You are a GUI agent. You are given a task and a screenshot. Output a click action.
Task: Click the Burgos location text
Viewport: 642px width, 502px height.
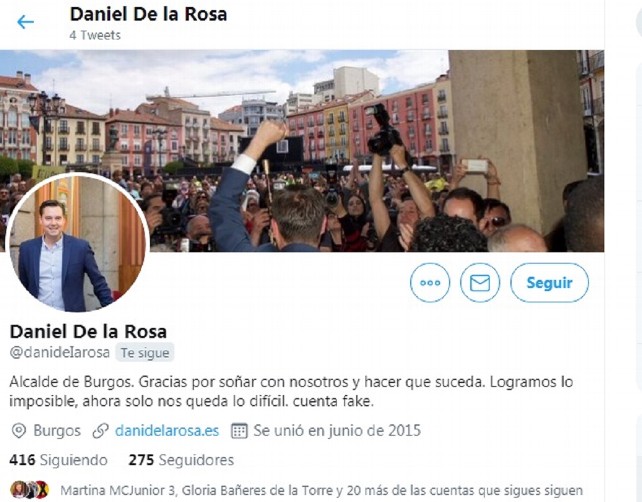click(57, 431)
